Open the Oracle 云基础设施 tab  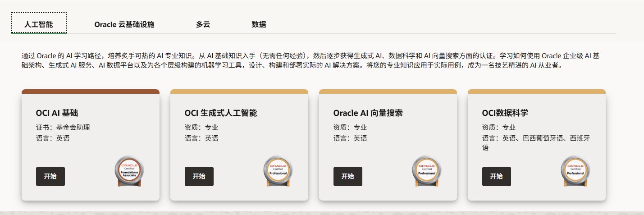[x=124, y=24]
